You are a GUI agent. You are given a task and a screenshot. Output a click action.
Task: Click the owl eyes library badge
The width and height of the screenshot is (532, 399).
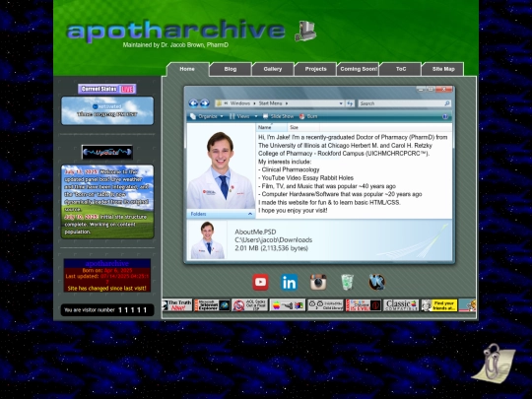[325, 305]
